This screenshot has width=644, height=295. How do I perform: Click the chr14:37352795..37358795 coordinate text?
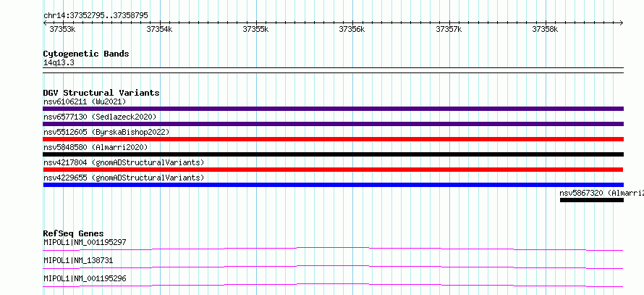[96, 16]
